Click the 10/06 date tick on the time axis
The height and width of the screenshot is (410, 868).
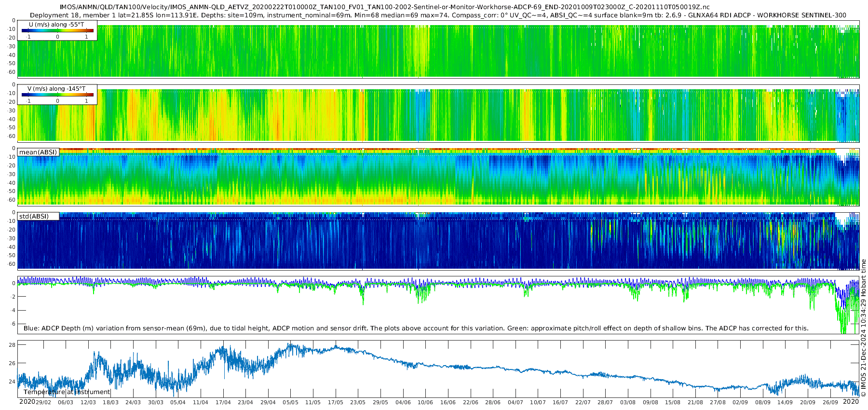coord(425,402)
